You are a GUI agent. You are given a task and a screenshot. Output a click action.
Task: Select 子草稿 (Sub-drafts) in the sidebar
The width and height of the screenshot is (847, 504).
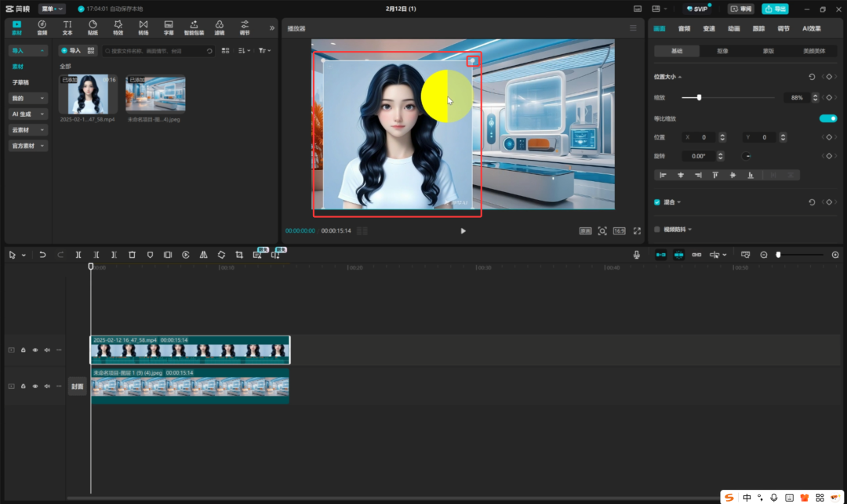pyautogui.click(x=20, y=82)
